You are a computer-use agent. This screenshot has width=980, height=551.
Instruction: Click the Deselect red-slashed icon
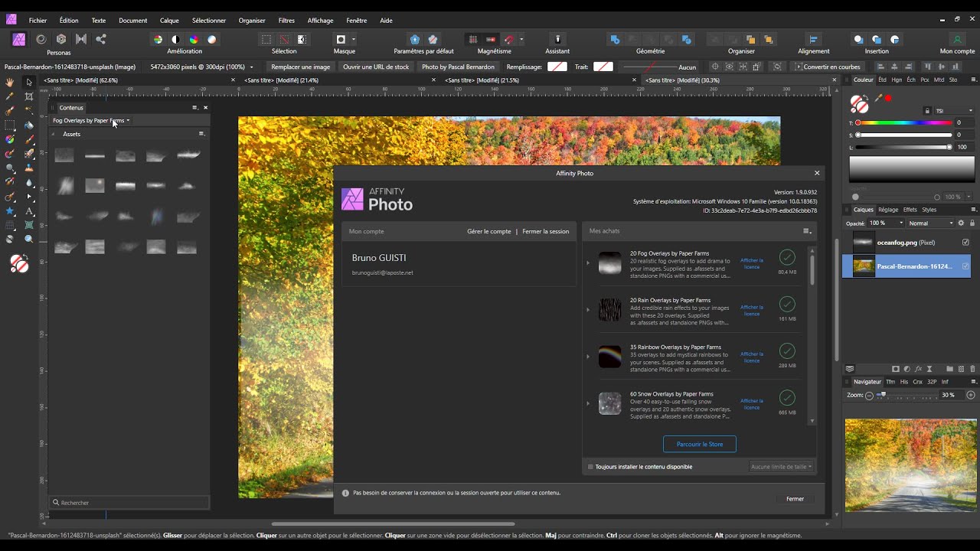[284, 40]
